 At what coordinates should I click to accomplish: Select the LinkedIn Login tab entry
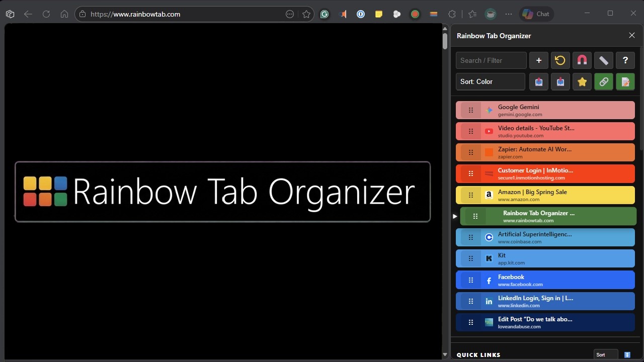coord(545,301)
